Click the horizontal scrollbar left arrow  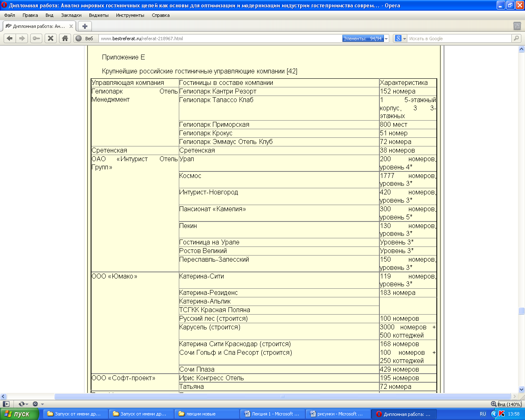(x=3, y=396)
